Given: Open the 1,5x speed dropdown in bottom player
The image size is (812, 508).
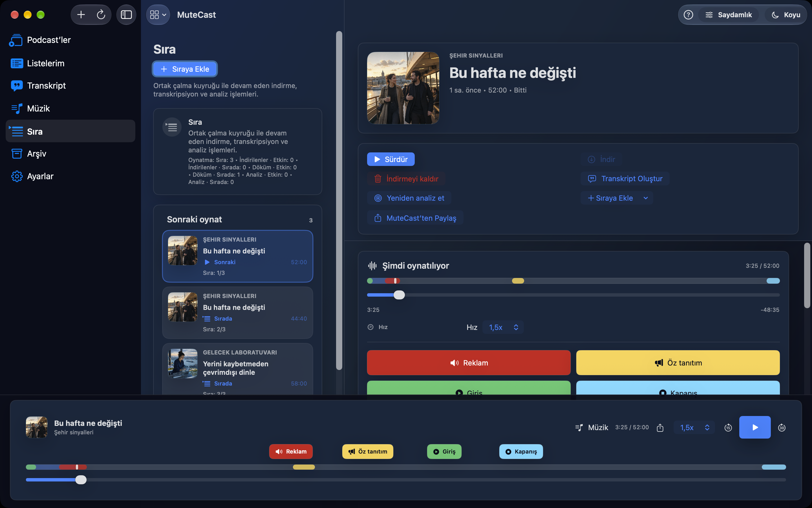Looking at the screenshot, I should click(694, 427).
